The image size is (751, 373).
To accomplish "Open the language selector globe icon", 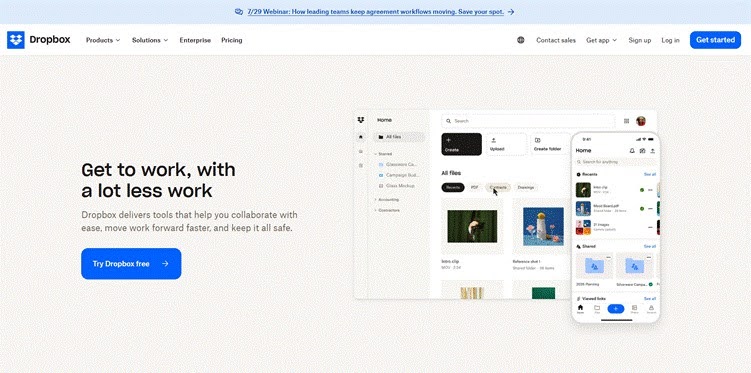I will (x=521, y=40).
